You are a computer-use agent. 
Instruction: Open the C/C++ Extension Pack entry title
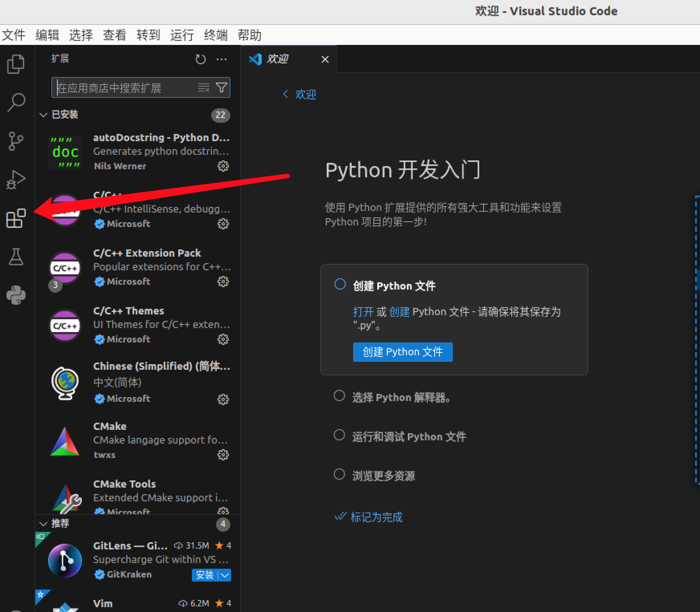(147, 253)
